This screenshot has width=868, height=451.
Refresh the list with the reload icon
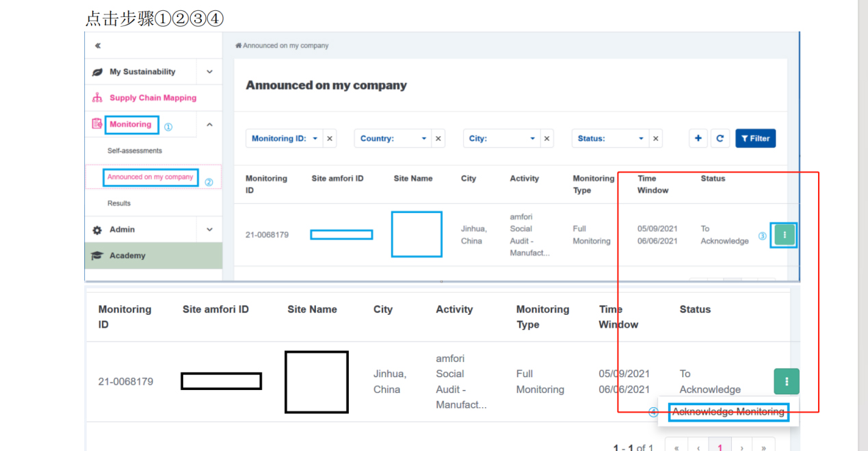pos(720,138)
